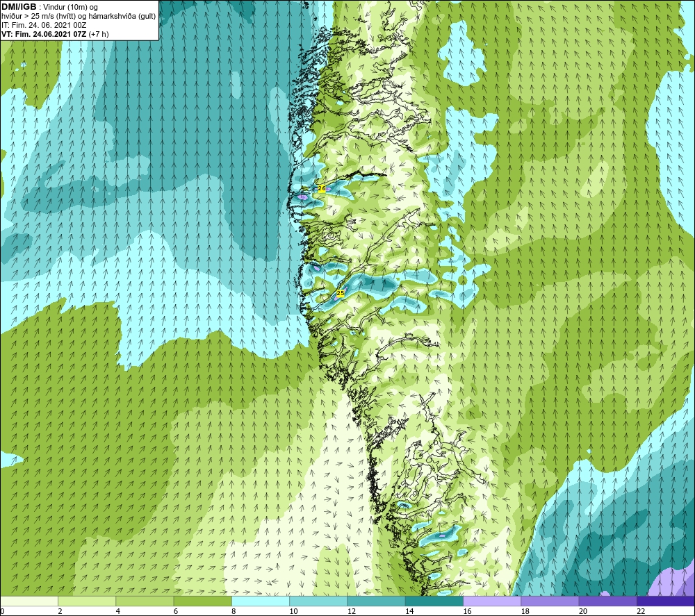The image size is (695, 616).
Task: Click the legend scale number 10
Action: tap(294, 612)
